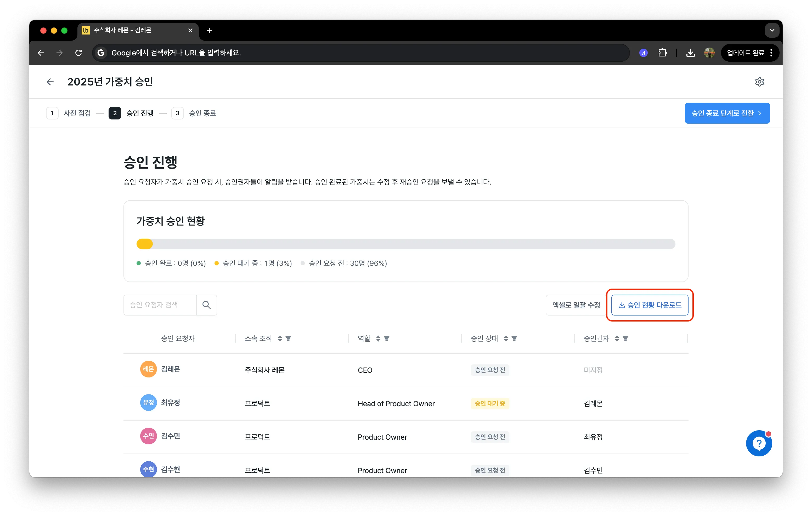
Task: Close the 주식회사 레몬 browser tab
Action: [x=190, y=30]
